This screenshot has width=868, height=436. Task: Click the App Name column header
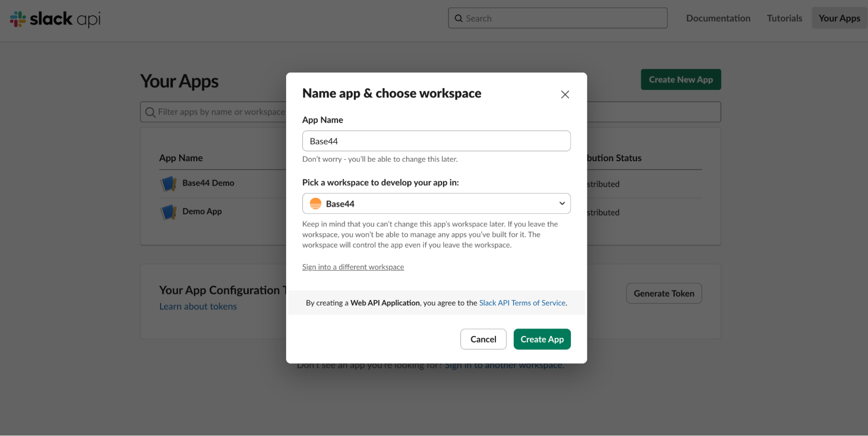[x=181, y=158]
